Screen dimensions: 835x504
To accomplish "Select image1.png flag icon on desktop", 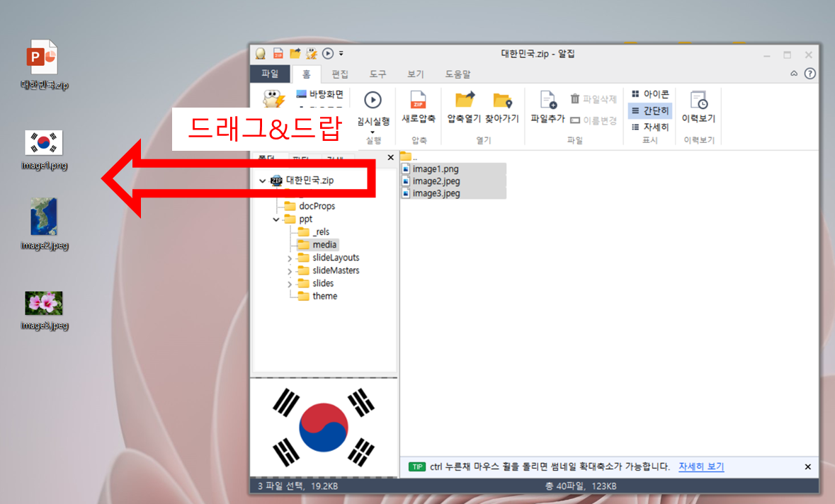I will (44, 150).
